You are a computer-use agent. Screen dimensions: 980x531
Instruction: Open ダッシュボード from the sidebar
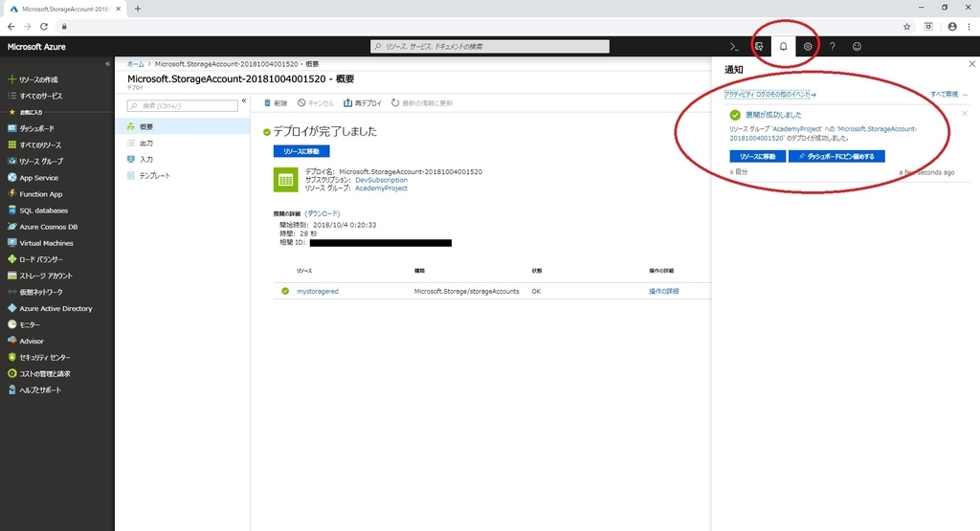(x=32, y=129)
